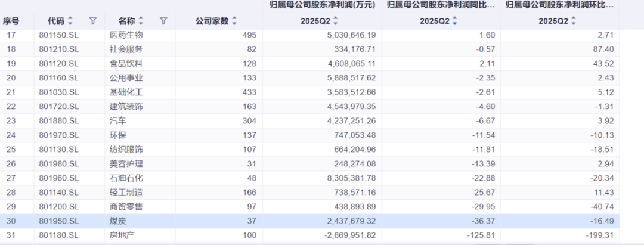644x245 pixels.
Task: Click code 801140.SL
Action: coord(58,193)
